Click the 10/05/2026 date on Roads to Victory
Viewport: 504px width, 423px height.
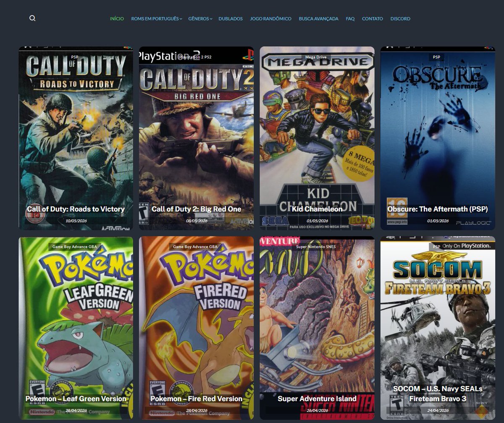[76, 221]
